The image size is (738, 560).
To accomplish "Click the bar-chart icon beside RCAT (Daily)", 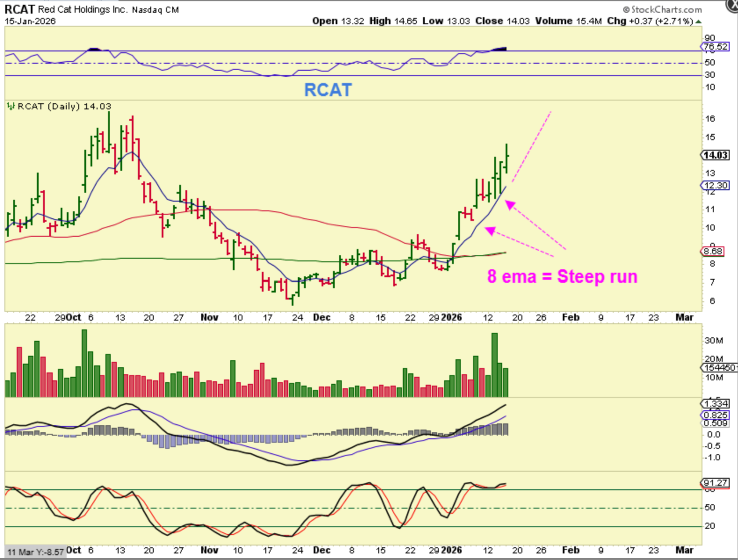I will pyautogui.click(x=11, y=106).
